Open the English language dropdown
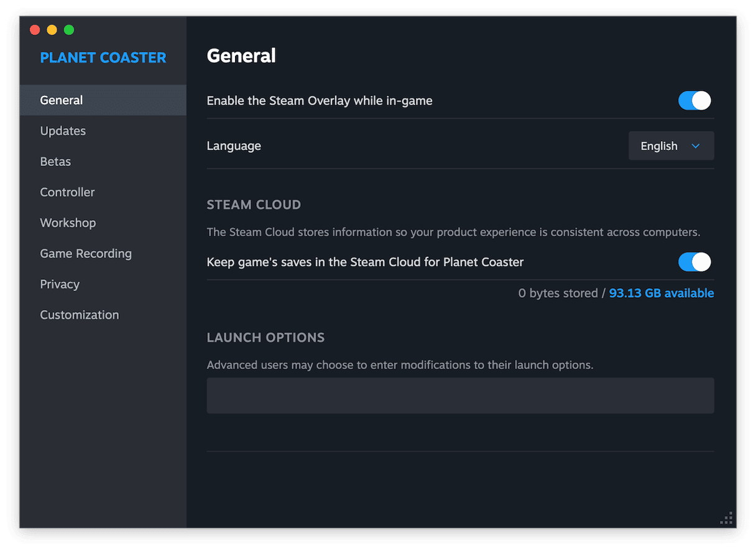Viewport: 756px width, 551px height. pos(671,146)
